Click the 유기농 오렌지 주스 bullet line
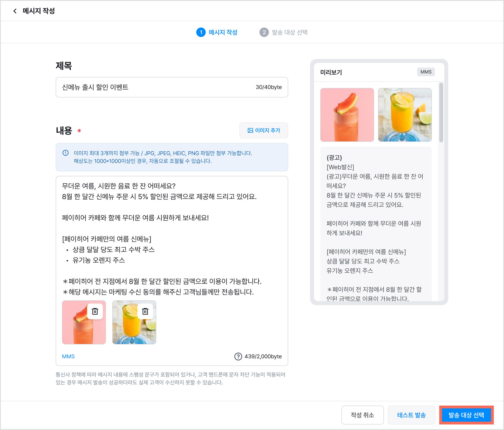The height and width of the screenshot is (430, 504). [x=99, y=260]
